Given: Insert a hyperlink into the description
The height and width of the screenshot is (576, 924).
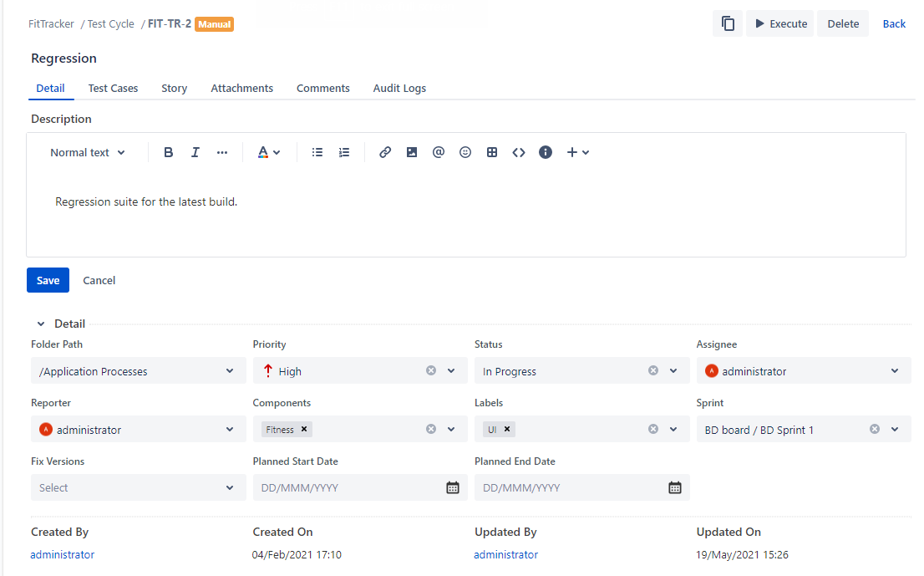Looking at the screenshot, I should (x=385, y=151).
